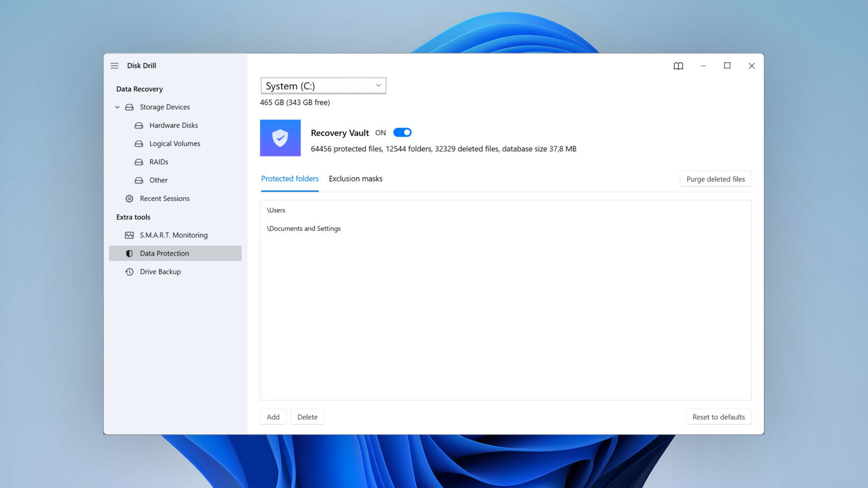Viewport: 868px width, 488px height.
Task: Select the Protected folders tab
Action: tap(290, 178)
